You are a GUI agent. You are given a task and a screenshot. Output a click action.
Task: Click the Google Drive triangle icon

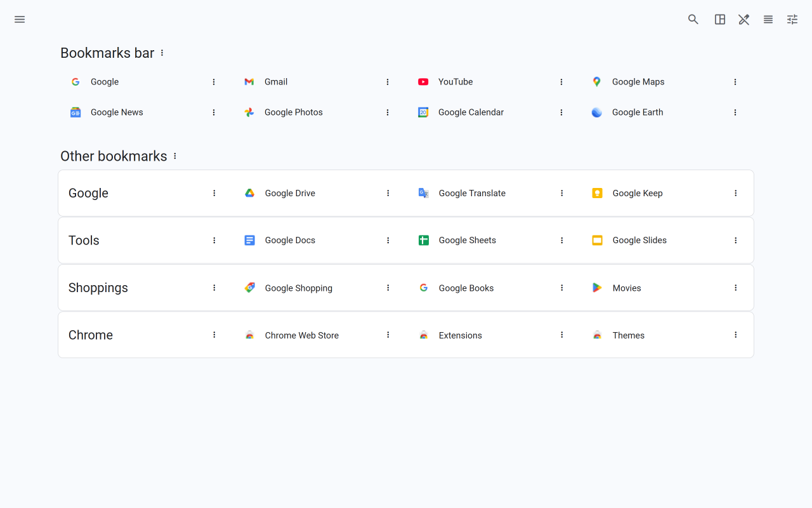pyautogui.click(x=250, y=193)
